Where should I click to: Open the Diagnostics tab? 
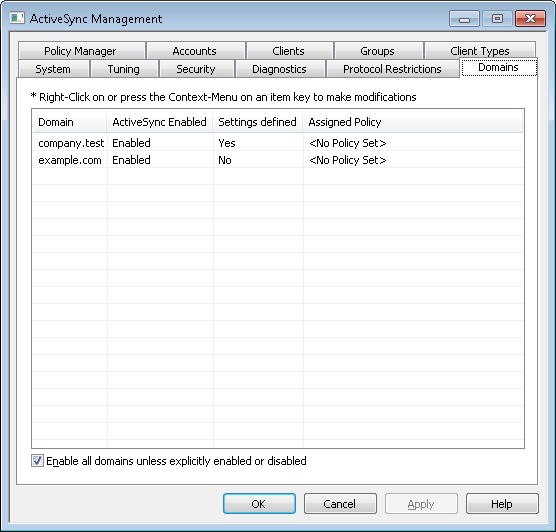click(280, 68)
